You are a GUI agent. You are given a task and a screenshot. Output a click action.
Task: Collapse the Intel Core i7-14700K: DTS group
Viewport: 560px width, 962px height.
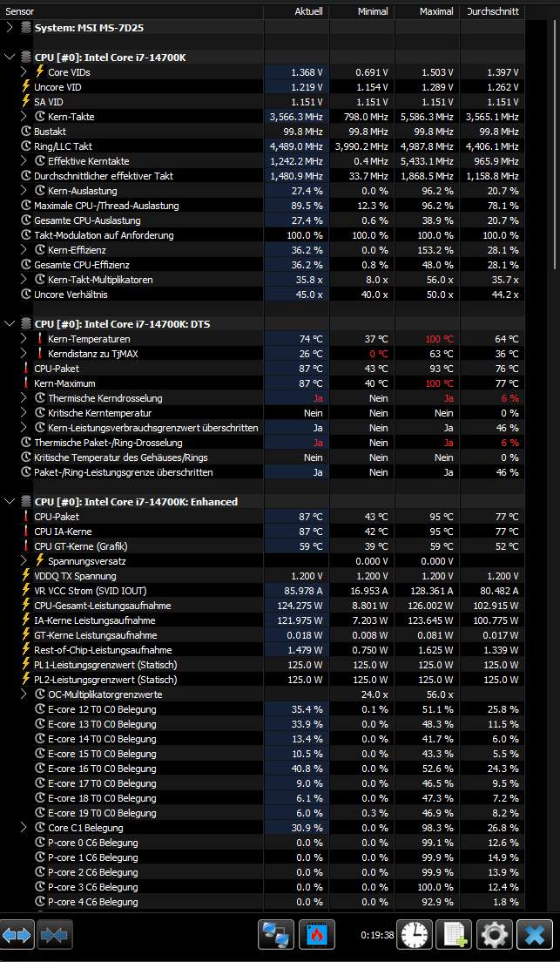coord(10,324)
